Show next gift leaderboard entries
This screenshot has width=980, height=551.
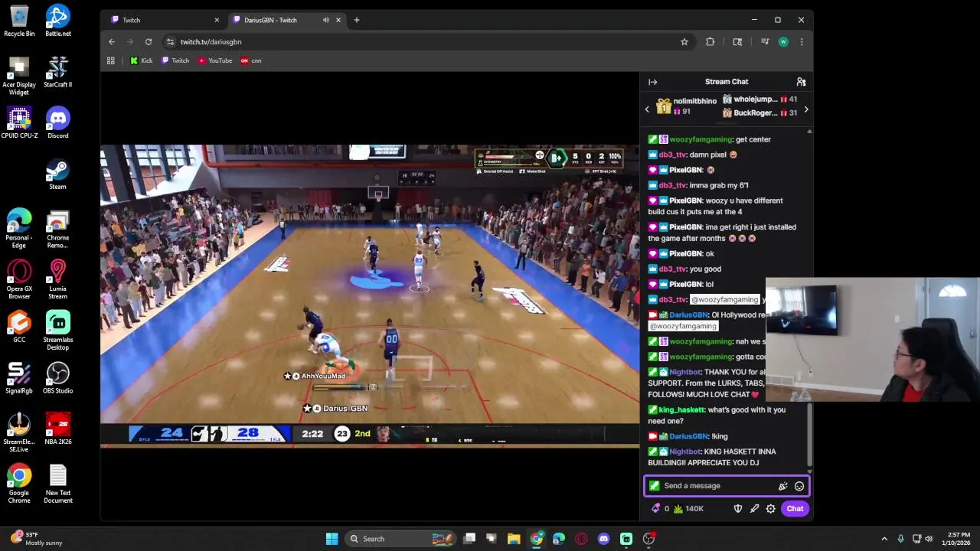[805, 109]
